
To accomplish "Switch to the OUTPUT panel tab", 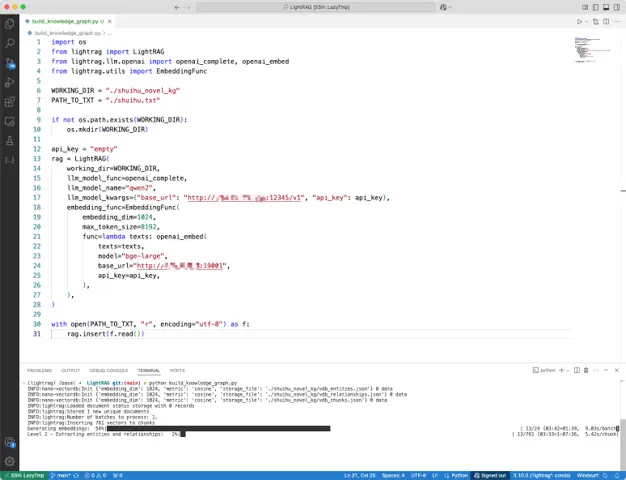I will click(68, 370).
